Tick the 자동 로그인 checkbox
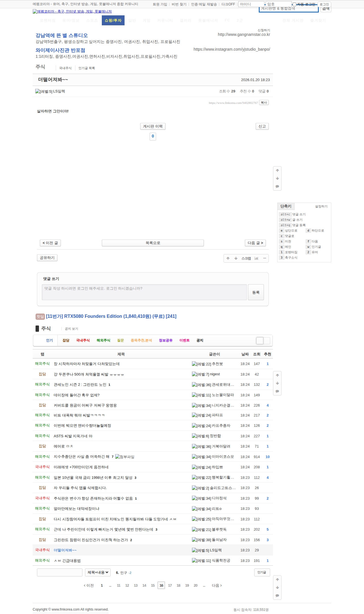 (295, 4)
